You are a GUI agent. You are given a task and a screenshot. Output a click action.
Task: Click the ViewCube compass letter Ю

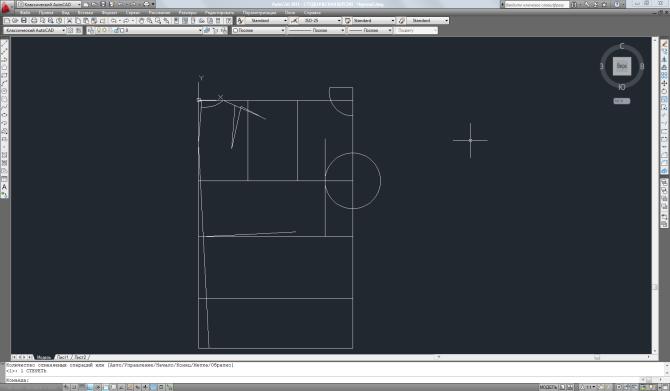click(x=622, y=87)
